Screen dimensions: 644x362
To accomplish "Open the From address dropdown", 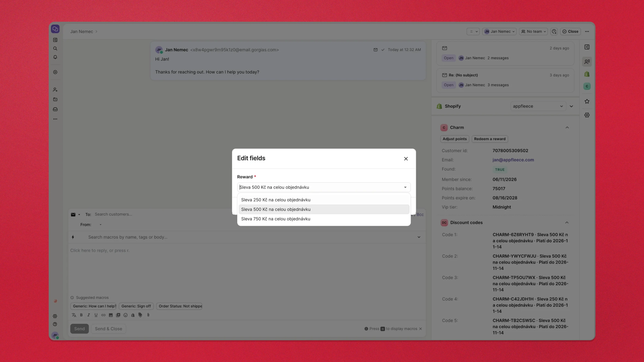I will click(100, 225).
